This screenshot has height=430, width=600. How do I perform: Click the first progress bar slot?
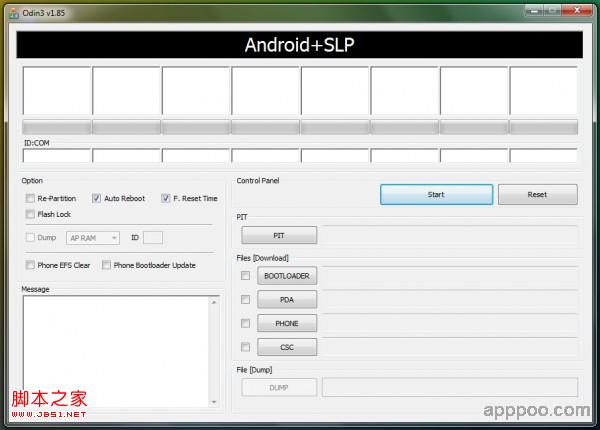tap(57, 127)
